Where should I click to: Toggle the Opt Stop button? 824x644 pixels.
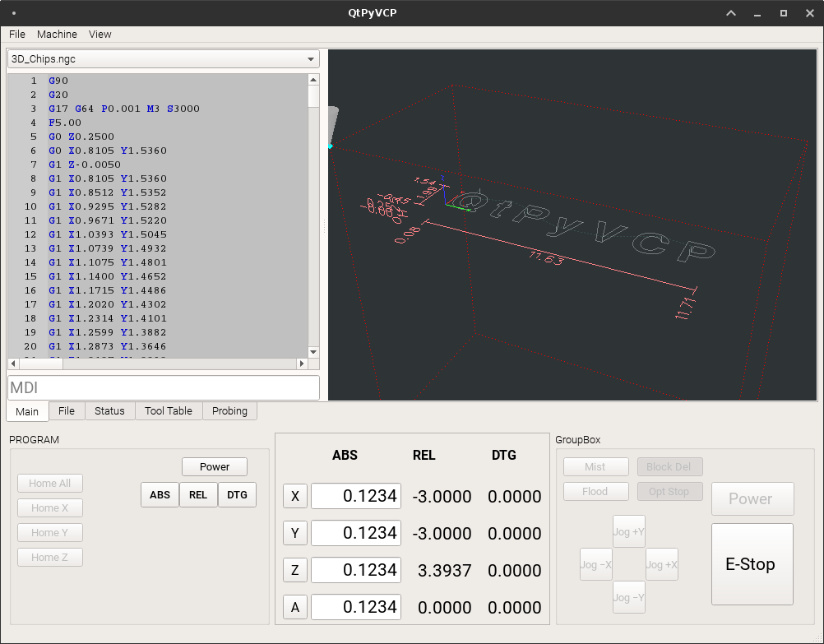(x=670, y=492)
